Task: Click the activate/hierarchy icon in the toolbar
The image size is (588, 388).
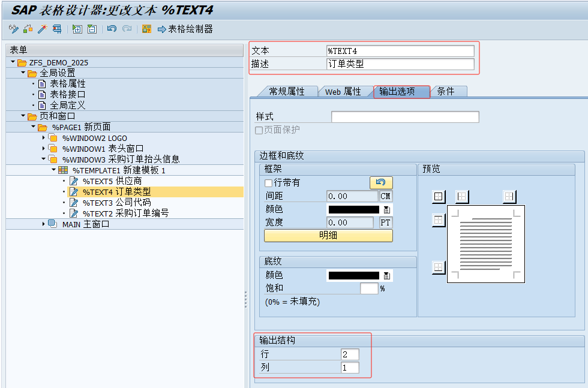Action: [x=28, y=29]
